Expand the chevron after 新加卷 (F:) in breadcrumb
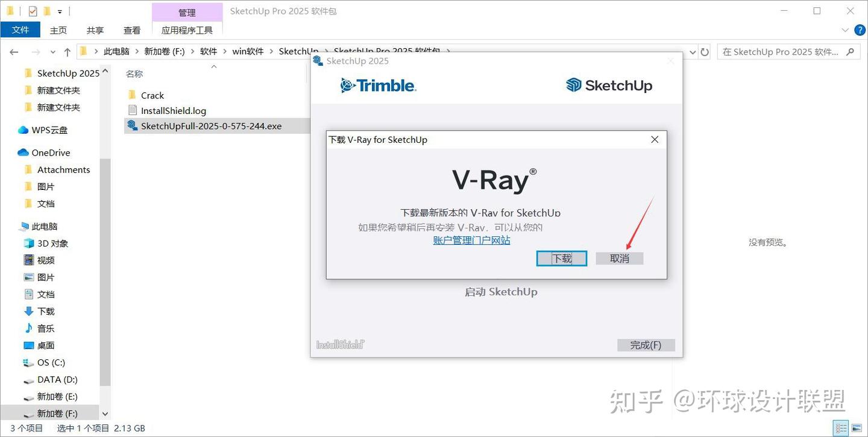The height and width of the screenshot is (437, 868). coord(192,52)
